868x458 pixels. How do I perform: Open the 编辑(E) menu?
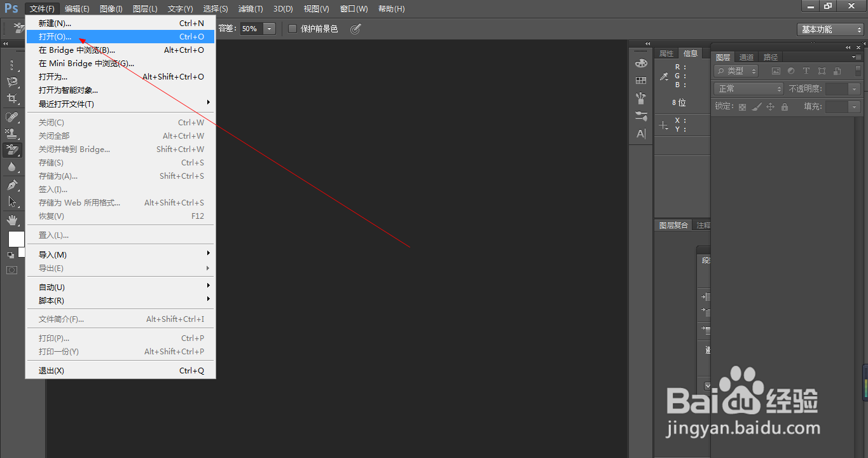[x=77, y=9]
